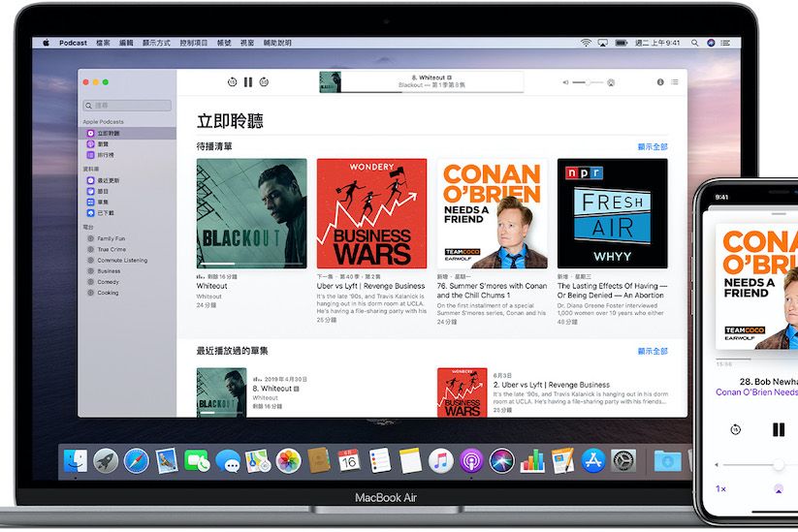Open Safari from the Dock
The image size is (798, 532).
tap(137, 461)
